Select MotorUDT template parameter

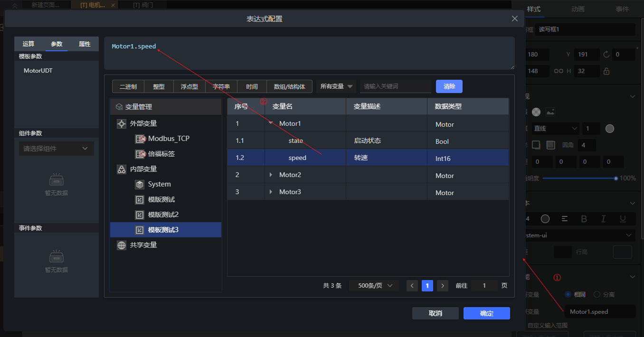coord(38,70)
